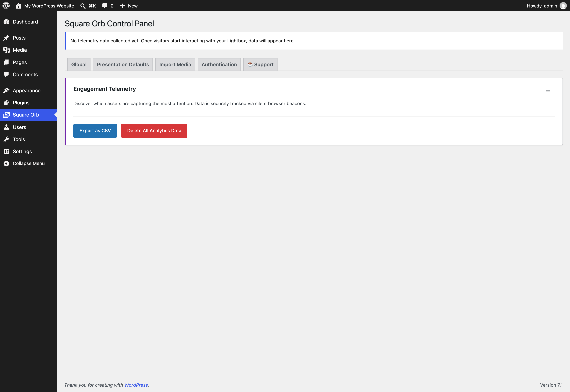
Task: Click the Square Orb Control Panel title
Action: point(110,24)
